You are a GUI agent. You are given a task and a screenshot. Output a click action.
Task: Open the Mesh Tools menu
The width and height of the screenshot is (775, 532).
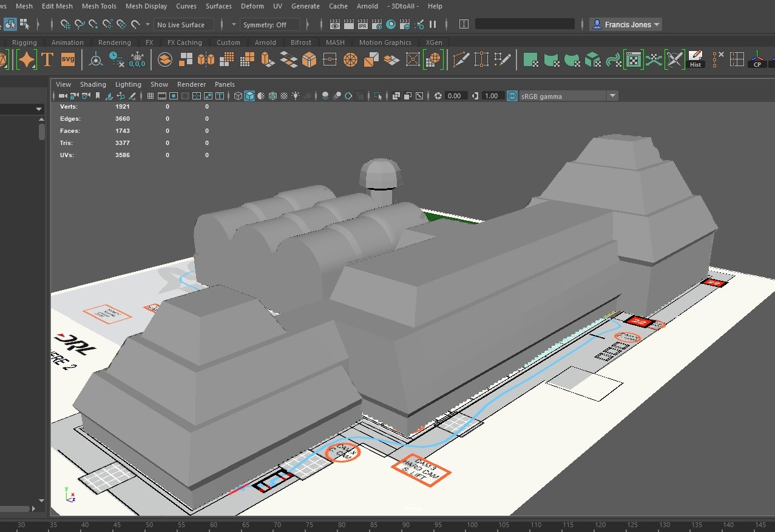tap(99, 6)
